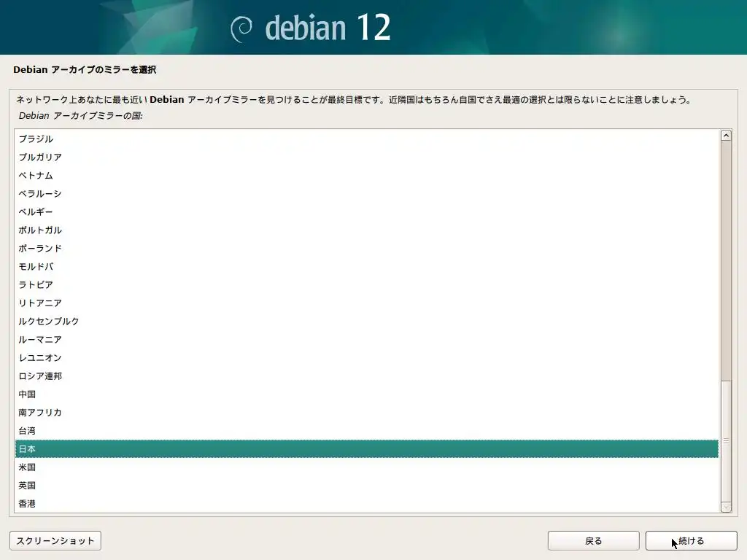Pick モルドバ in the country list
This screenshot has width=747, height=560.
[366, 267]
